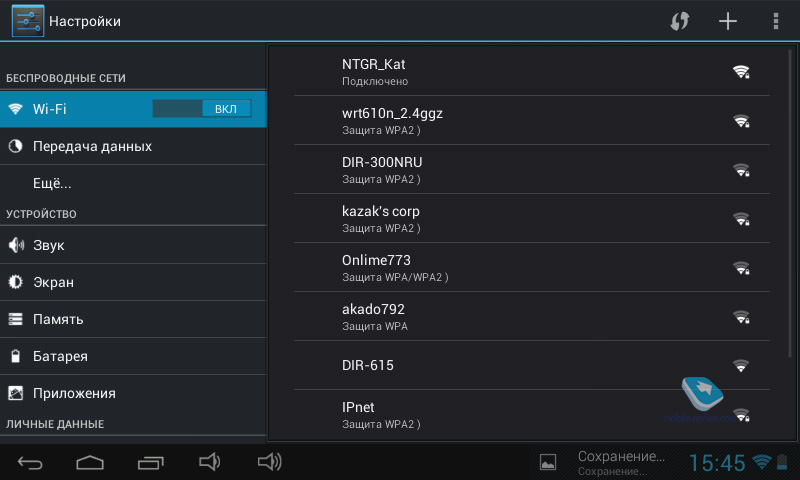The image size is (800, 480).
Task: Tap the battery icon beside Батарея
Action: pyautogui.click(x=16, y=356)
